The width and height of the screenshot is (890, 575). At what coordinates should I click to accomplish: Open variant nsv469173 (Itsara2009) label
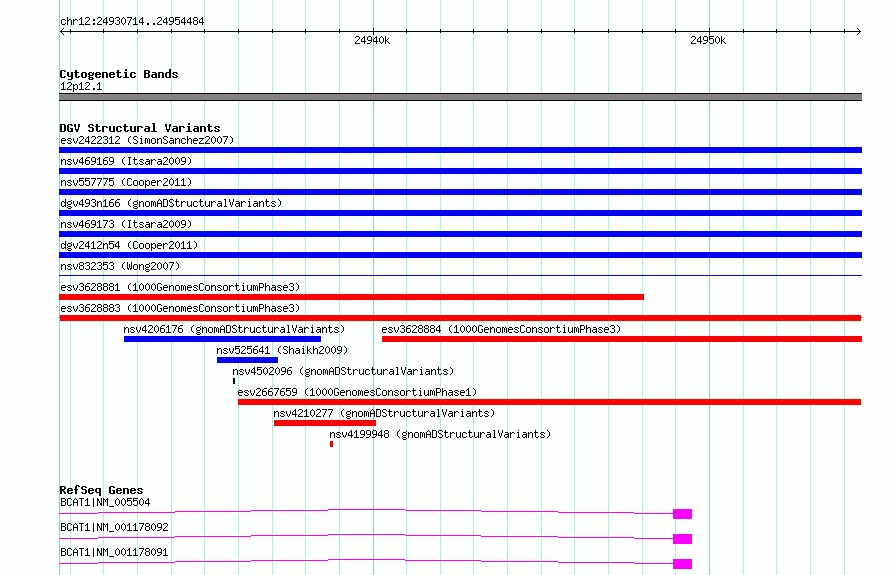click(x=126, y=224)
